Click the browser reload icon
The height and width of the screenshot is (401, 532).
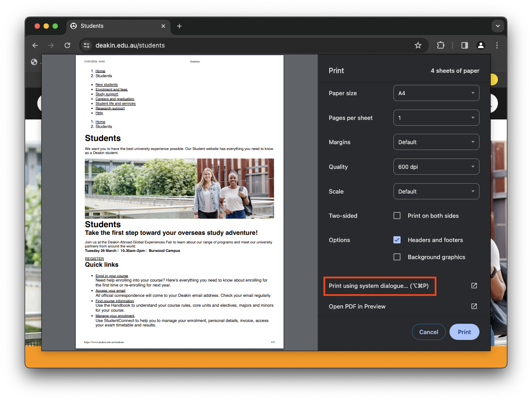pos(67,45)
